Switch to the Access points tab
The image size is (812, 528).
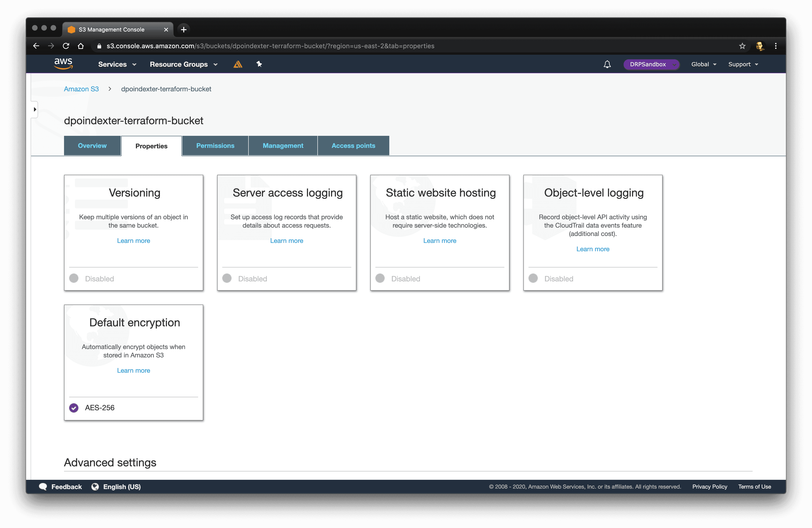coord(353,146)
